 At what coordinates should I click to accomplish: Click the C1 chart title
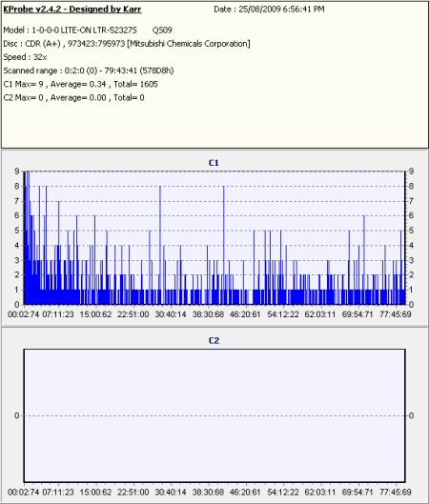click(214, 163)
